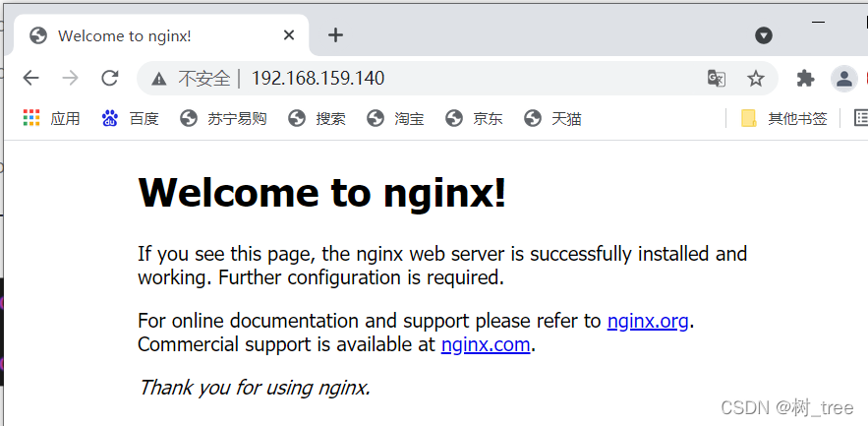The width and height of the screenshot is (868, 426).
Task: Open the user profile avatar menu
Action: pos(843,78)
